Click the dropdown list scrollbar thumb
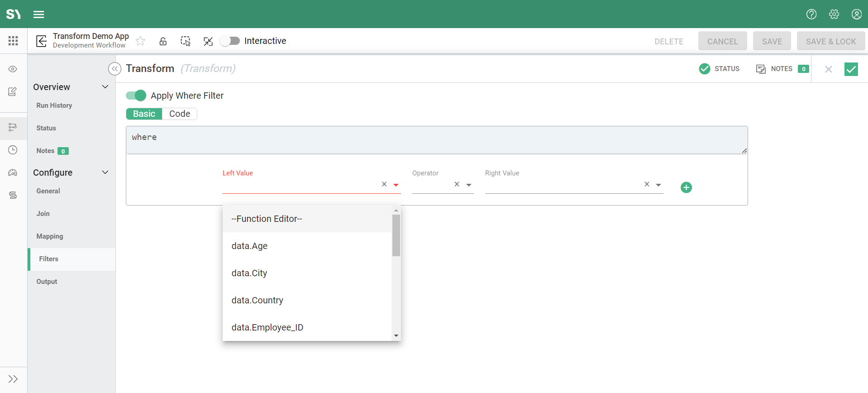This screenshot has height=393, width=868. [396, 235]
